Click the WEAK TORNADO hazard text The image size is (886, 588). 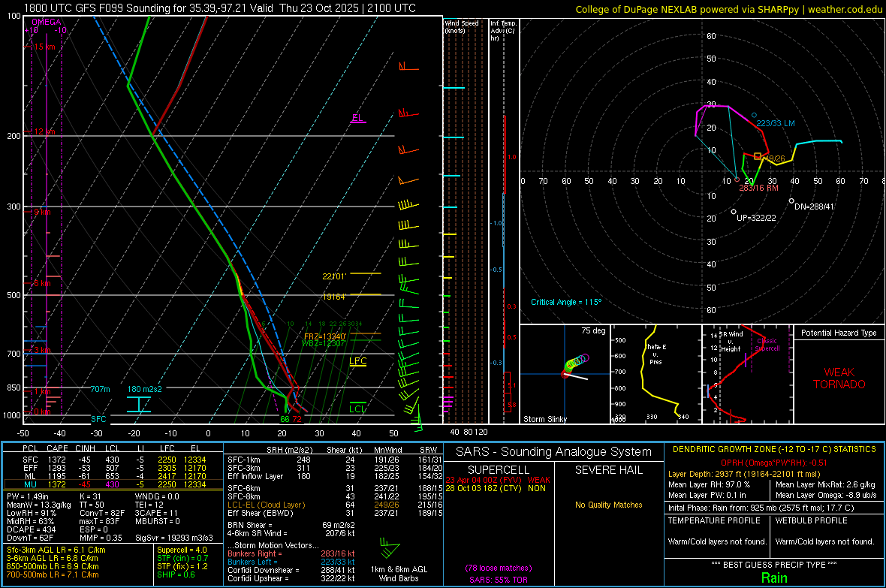[839, 378]
